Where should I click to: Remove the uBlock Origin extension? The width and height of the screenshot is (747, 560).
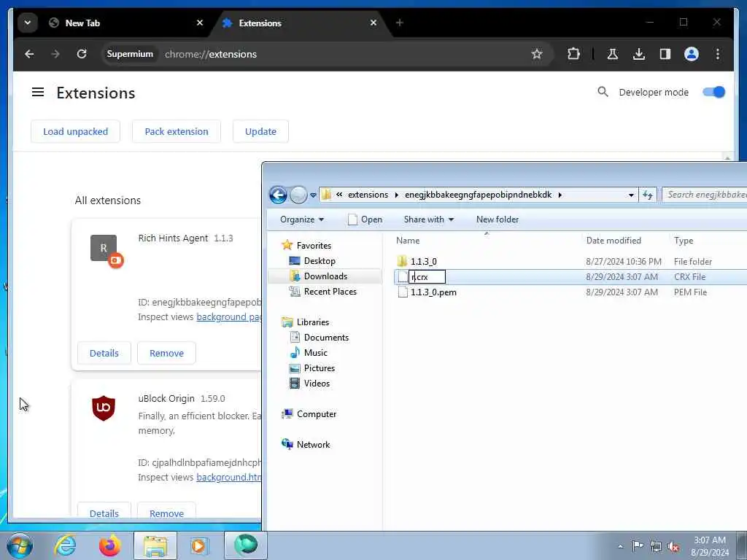pyautogui.click(x=167, y=513)
